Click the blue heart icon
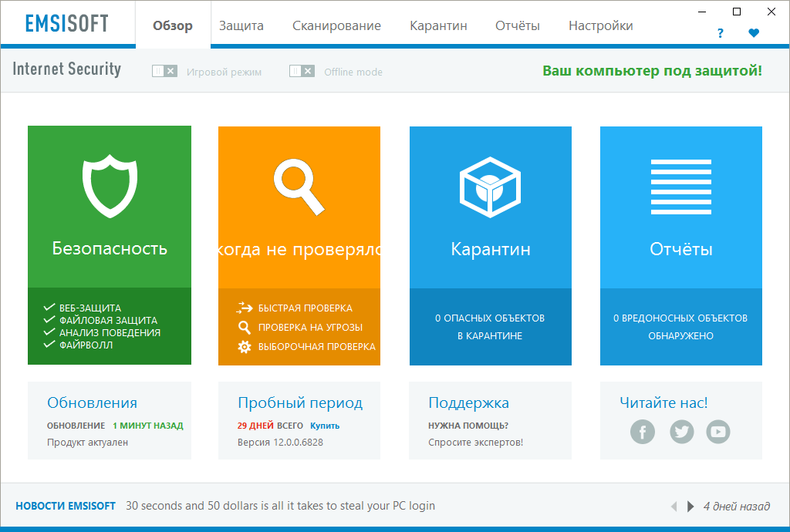The width and height of the screenshot is (790, 532). click(754, 33)
